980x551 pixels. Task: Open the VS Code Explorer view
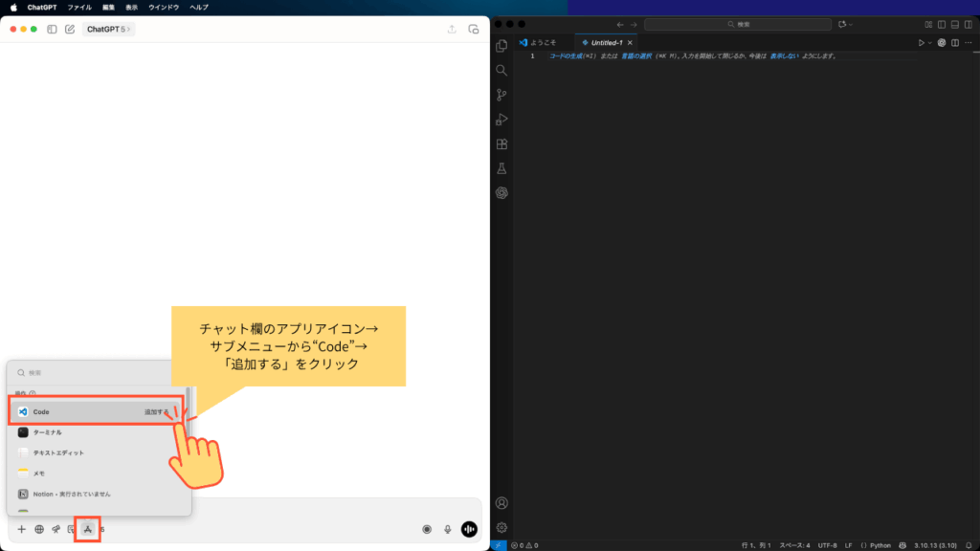click(501, 45)
